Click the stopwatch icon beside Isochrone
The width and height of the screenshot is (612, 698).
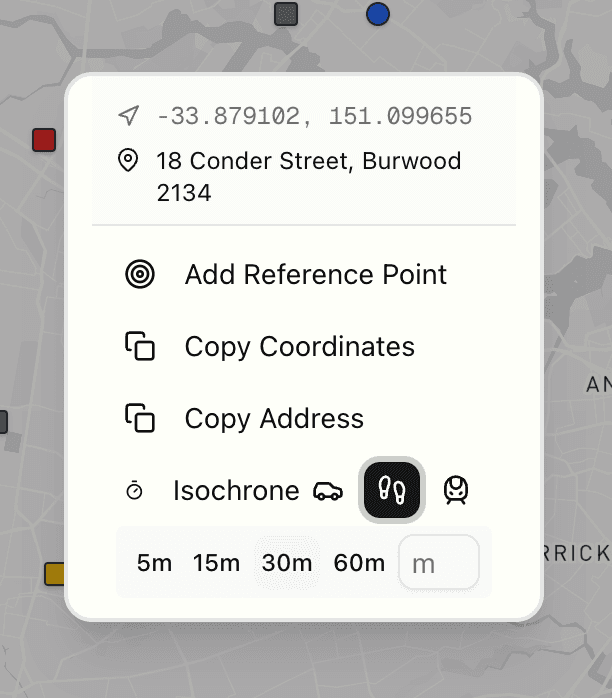(134, 491)
